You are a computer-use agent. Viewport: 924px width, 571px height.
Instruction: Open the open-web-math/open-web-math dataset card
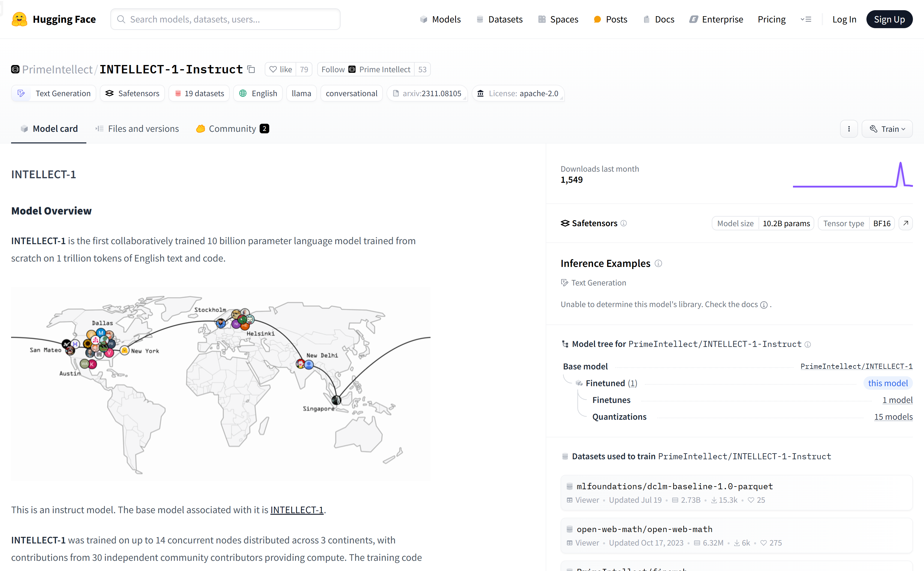(x=737, y=536)
